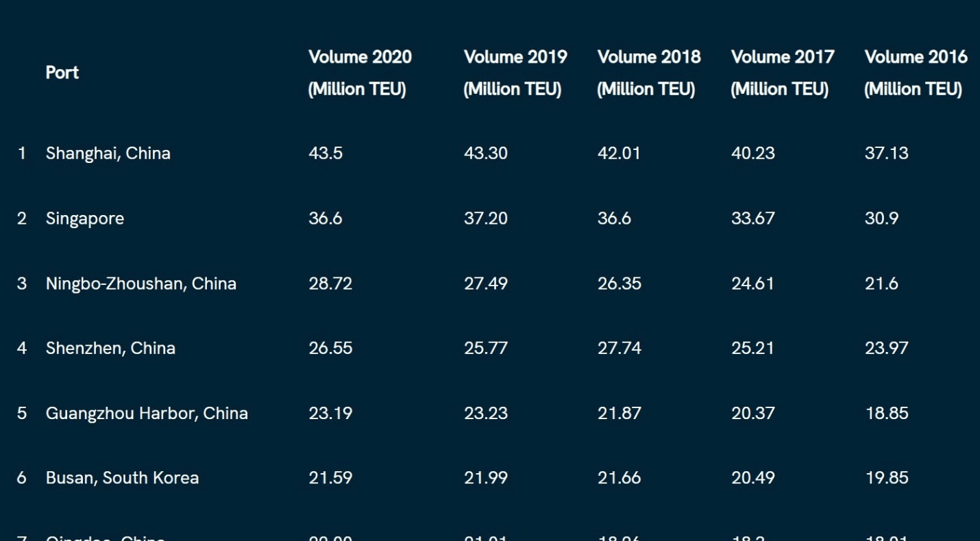Click row number 1 for Shanghai
980x541 pixels.
coord(21,153)
